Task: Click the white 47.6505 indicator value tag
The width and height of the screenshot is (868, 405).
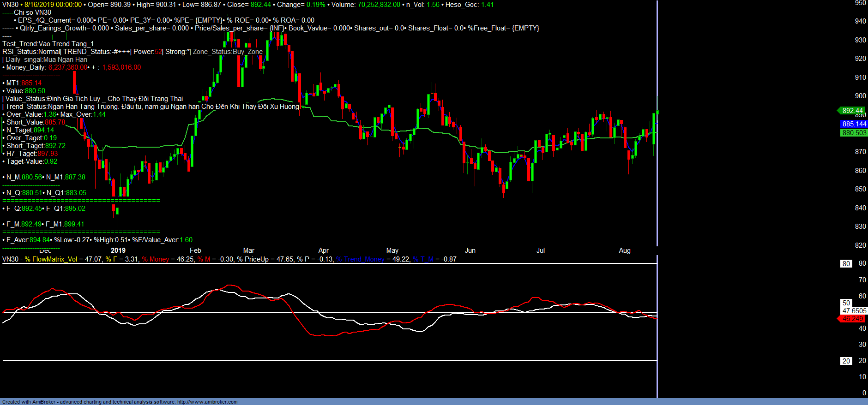Action: [x=854, y=311]
